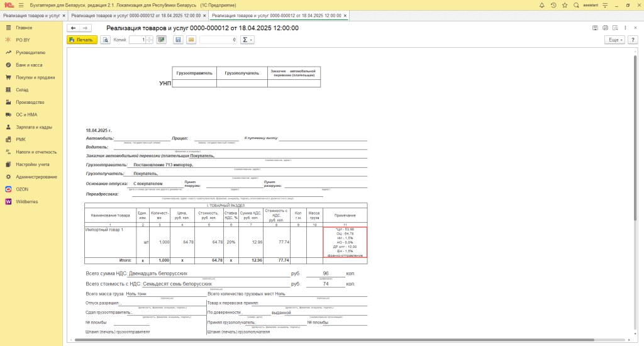Viewport: 644px width, 346px height.
Task: Click the Копий number field
Action: pyautogui.click(x=138, y=40)
